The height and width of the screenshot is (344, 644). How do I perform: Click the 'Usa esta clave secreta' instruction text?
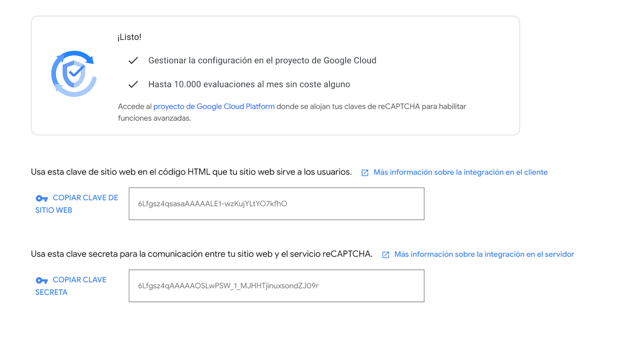202,254
